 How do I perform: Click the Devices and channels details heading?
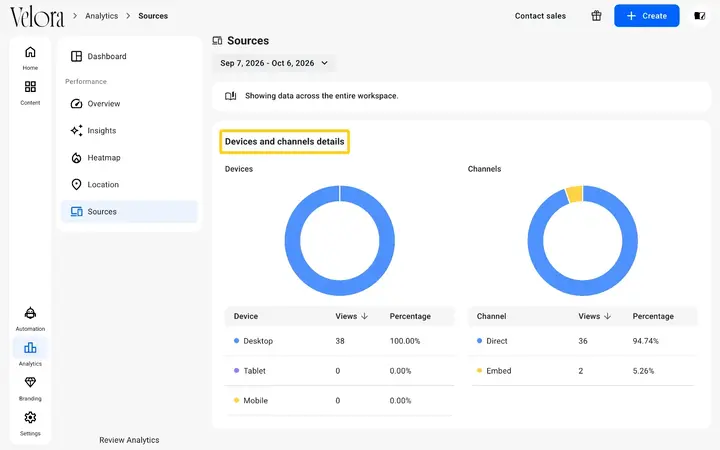tap(285, 141)
